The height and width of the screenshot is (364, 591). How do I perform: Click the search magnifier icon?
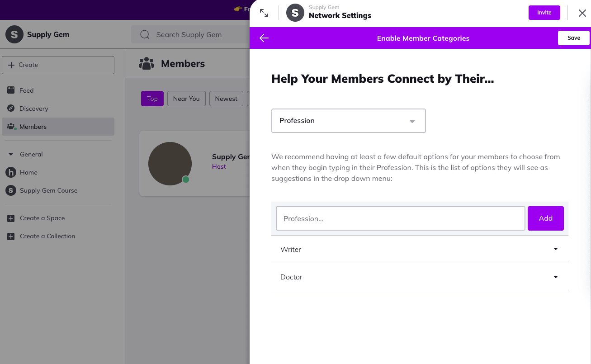tap(145, 34)
